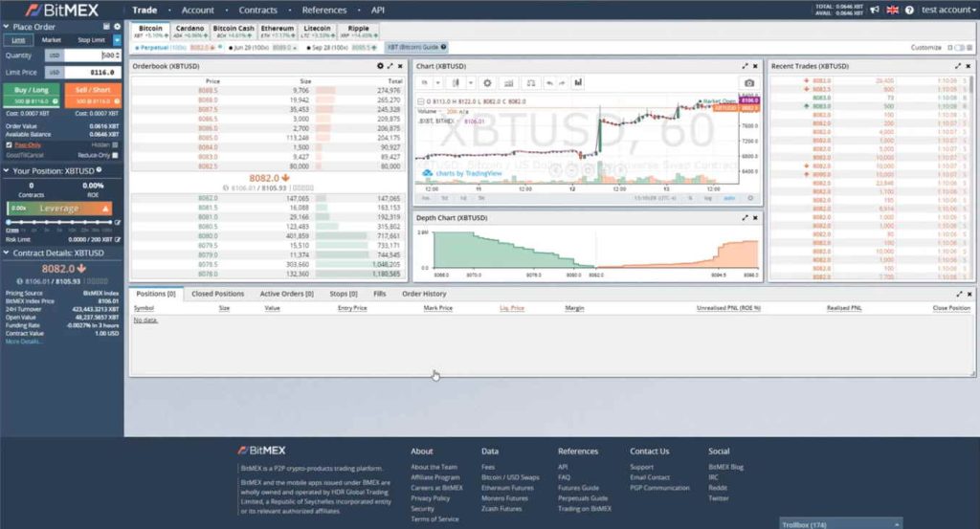Screen dimensions: 980x529
Task: Adjust the Leverage slider track
Action: [60, 222]
